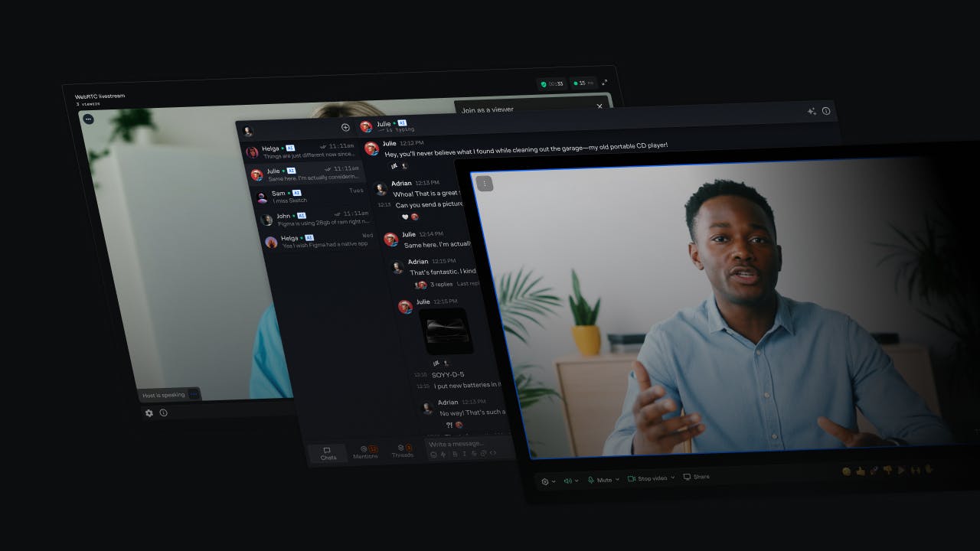The width and height of the screenshot is (980, 551).
Task: Click the 15 ms latency indicator
Action: pyautogui.click(x=583, y=83)
